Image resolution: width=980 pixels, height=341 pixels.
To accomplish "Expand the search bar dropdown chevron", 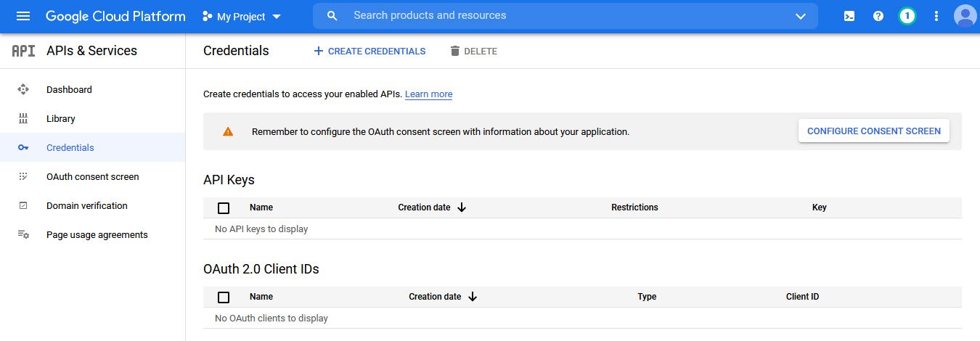I will pyautogui.click(x=801, y=16).
